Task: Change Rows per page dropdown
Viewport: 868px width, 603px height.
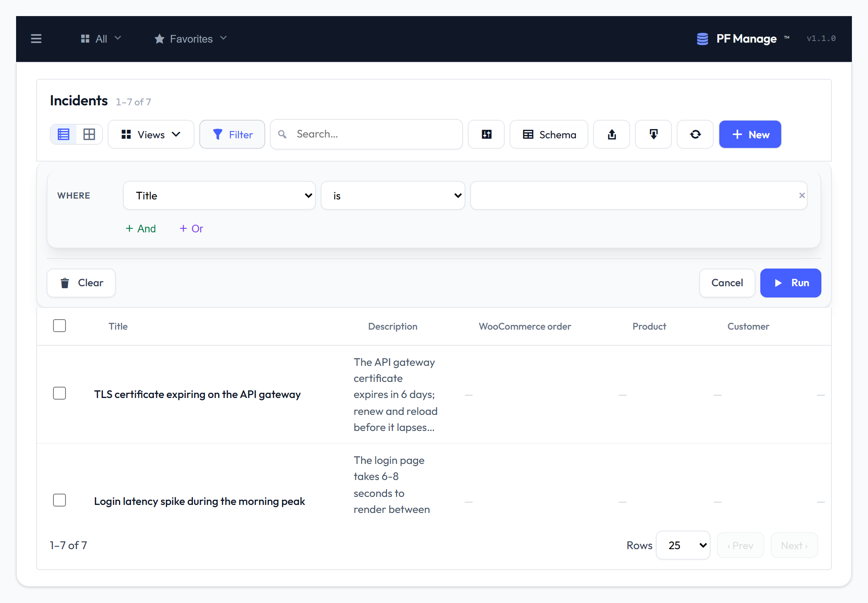Action: pyautogui.click(x=683, y=545)
